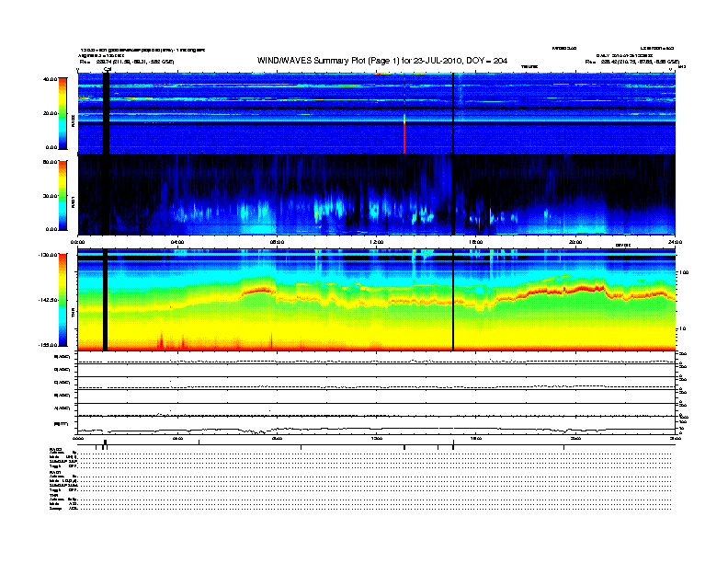This screenshot has width=728, height=563.
Task: Click the 50.00 value on RAD1 scale
Action: (x=50, y=162)
